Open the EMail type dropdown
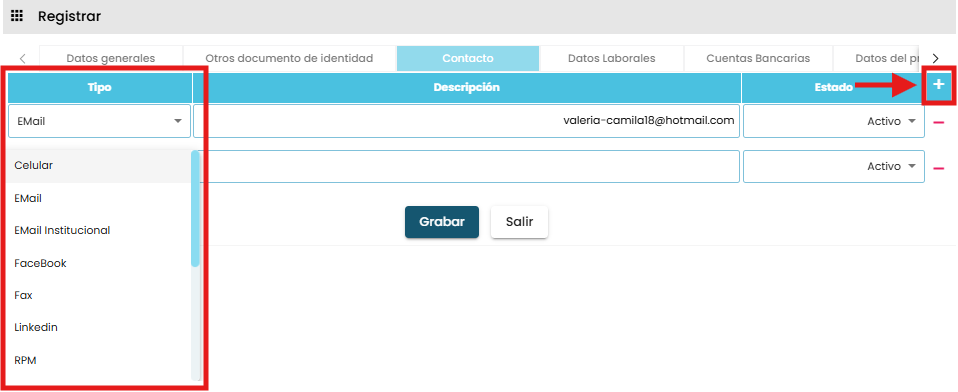Viewport: 958px width, 392px height. tap(100, 122)
